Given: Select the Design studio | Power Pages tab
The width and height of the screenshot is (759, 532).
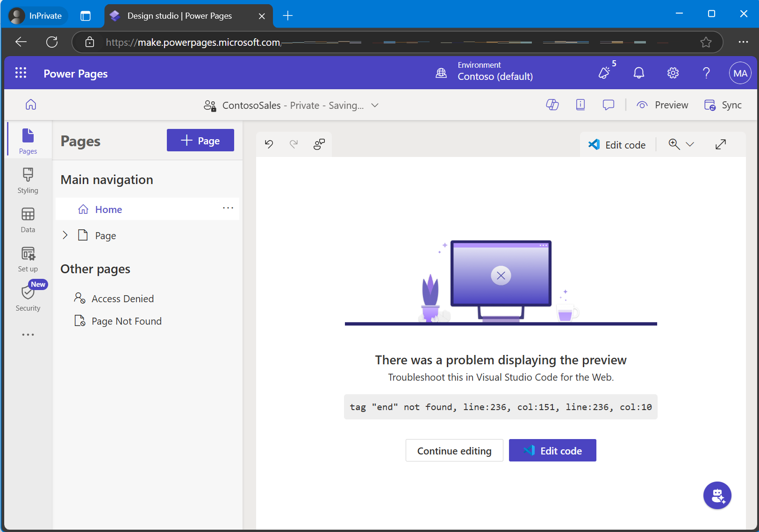Looking at the screenshot, I should click(188, 16).
